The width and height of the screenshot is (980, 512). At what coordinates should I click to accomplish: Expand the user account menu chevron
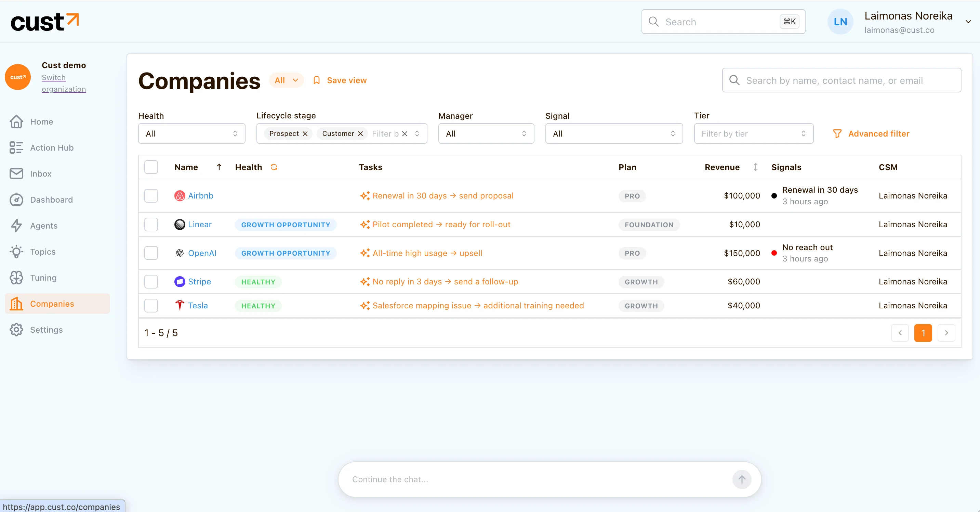click(x=968, y=22)
